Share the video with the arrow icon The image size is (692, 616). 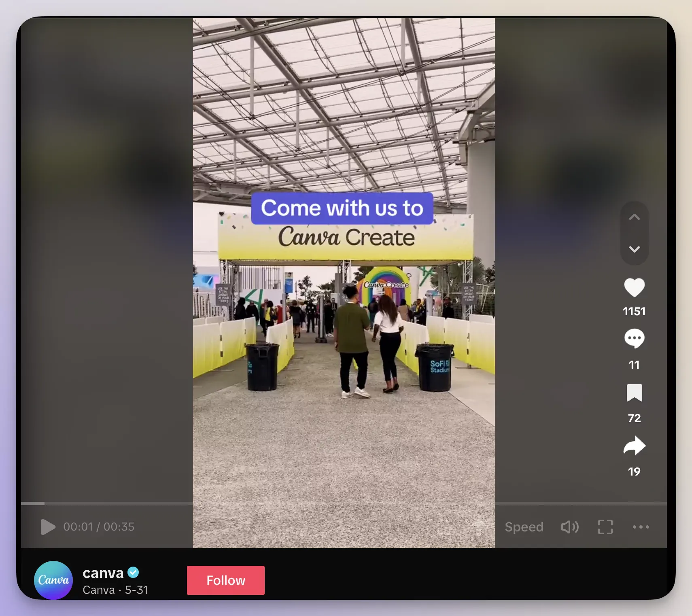(634, 446)
